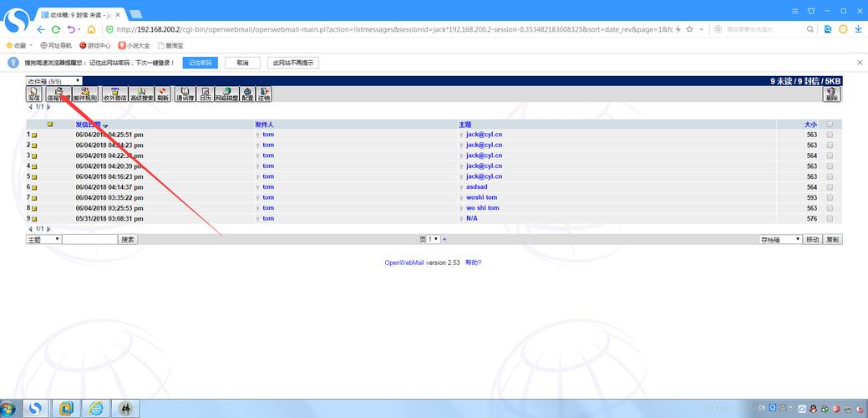Tick checkbox for the wo shi tom message

830,208
